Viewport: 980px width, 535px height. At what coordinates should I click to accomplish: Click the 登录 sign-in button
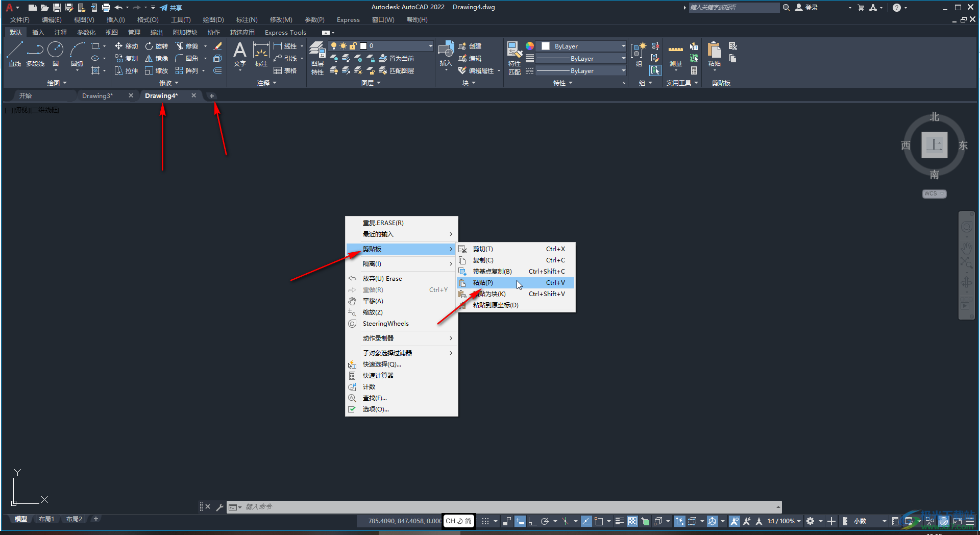pos(806,8)
